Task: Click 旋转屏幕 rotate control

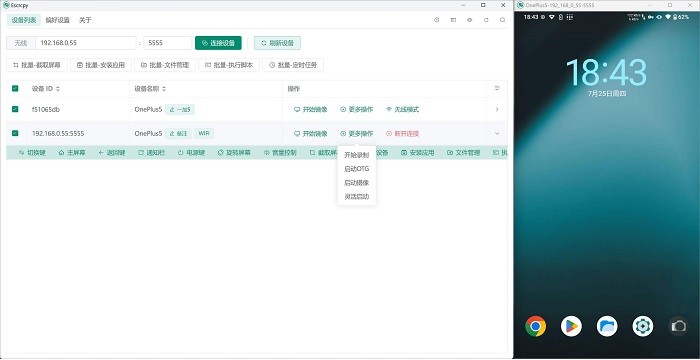Action: coord(234,153)
